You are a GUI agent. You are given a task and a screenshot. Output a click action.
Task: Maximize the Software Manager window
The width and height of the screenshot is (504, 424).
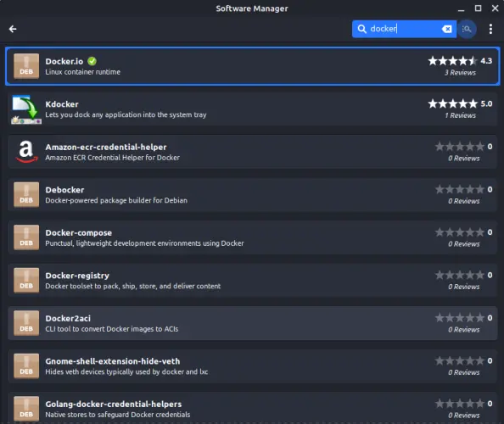click(478, 8)
